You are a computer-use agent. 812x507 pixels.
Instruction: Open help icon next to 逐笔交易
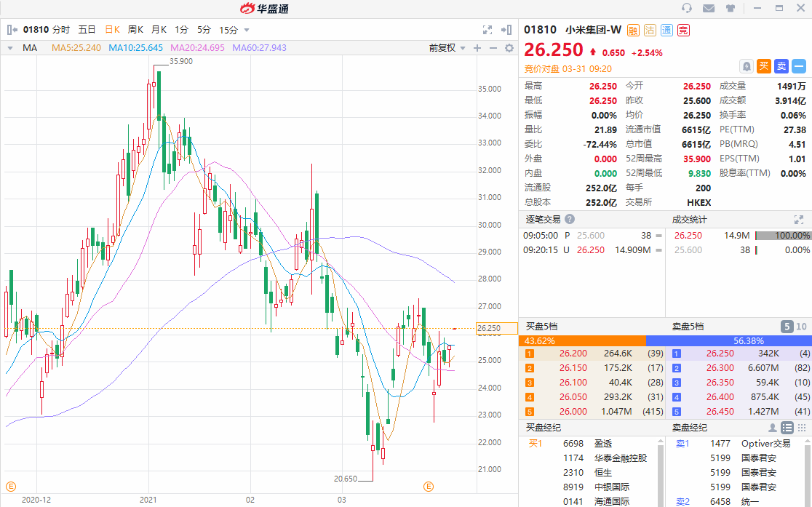tap(570, 219)
